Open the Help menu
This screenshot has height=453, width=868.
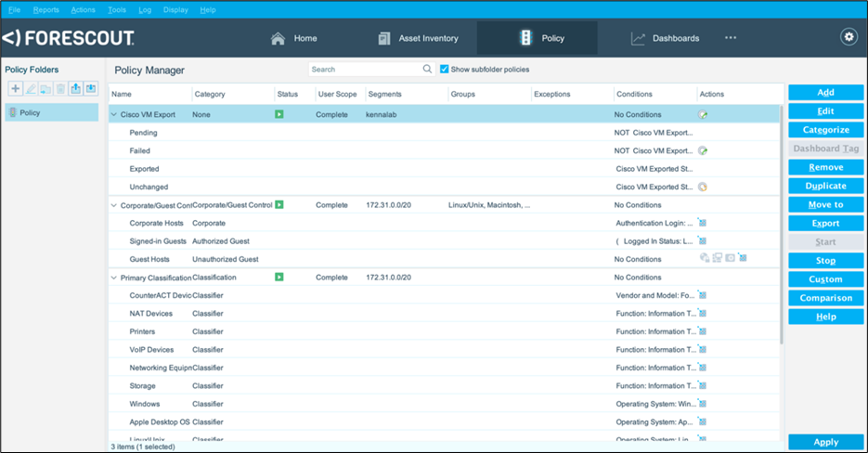[x=208, y=9]
